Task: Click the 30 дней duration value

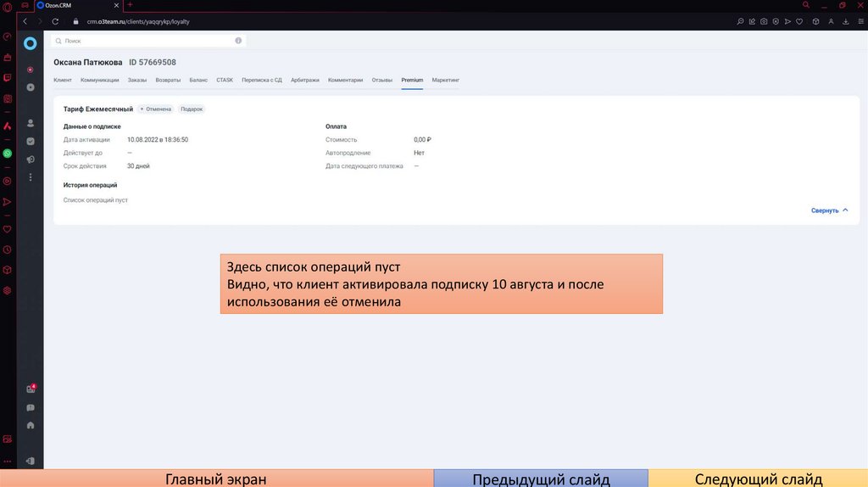Action: pos(138,165)
